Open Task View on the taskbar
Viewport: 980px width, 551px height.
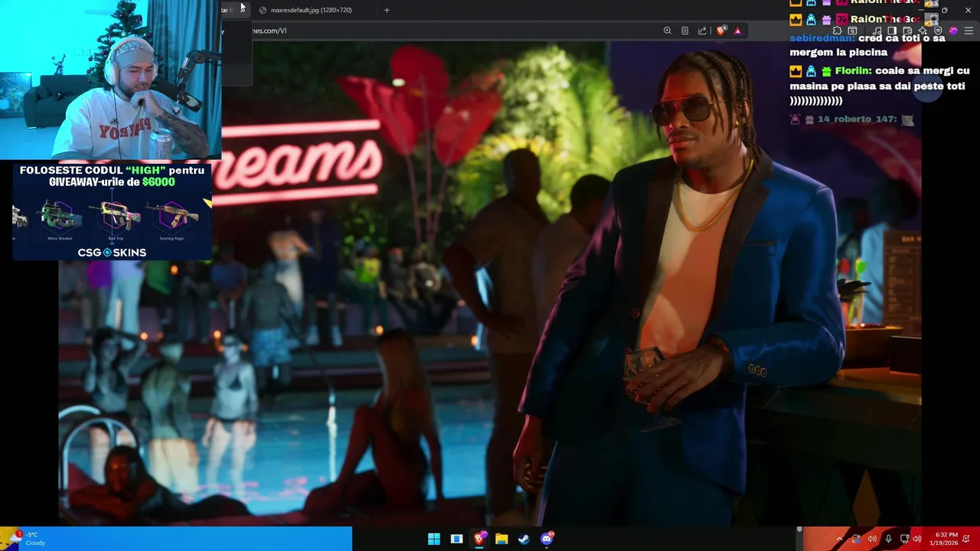(456, 539)
